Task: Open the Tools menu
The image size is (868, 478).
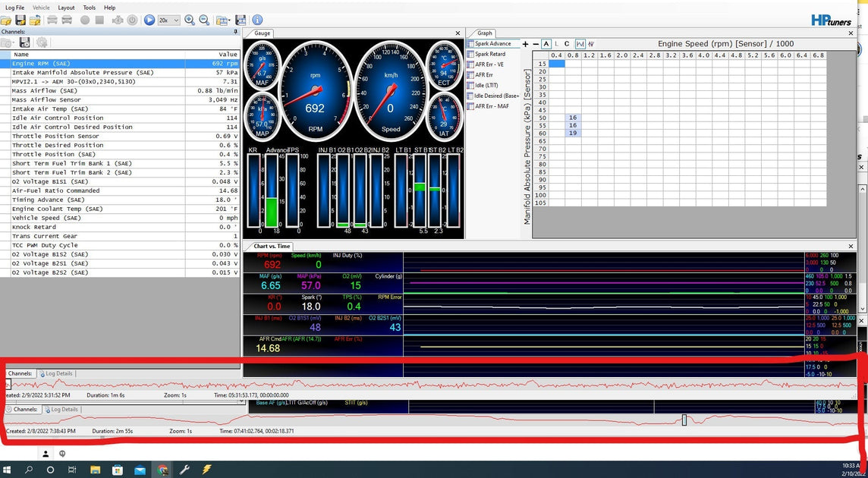Action: coord(89,8)
